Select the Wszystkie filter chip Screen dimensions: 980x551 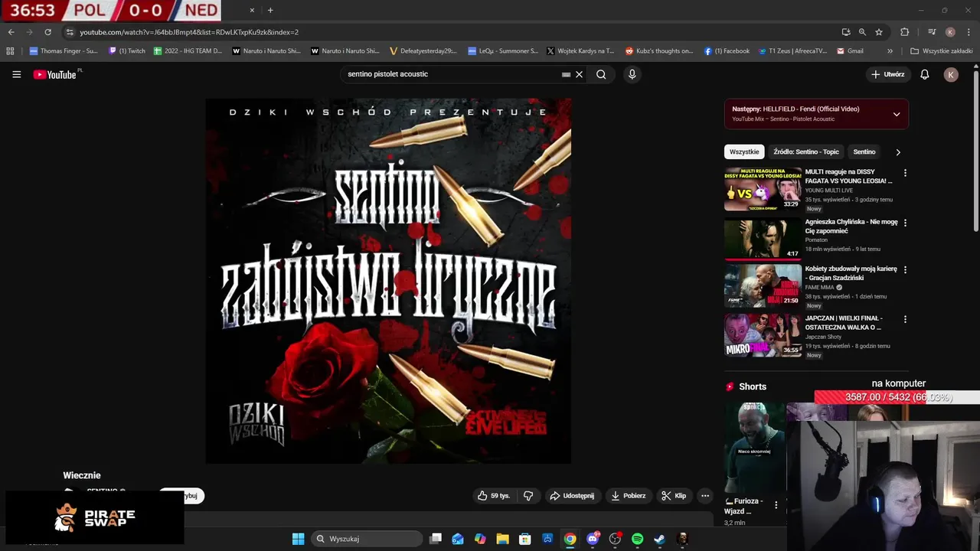[744, 152]
